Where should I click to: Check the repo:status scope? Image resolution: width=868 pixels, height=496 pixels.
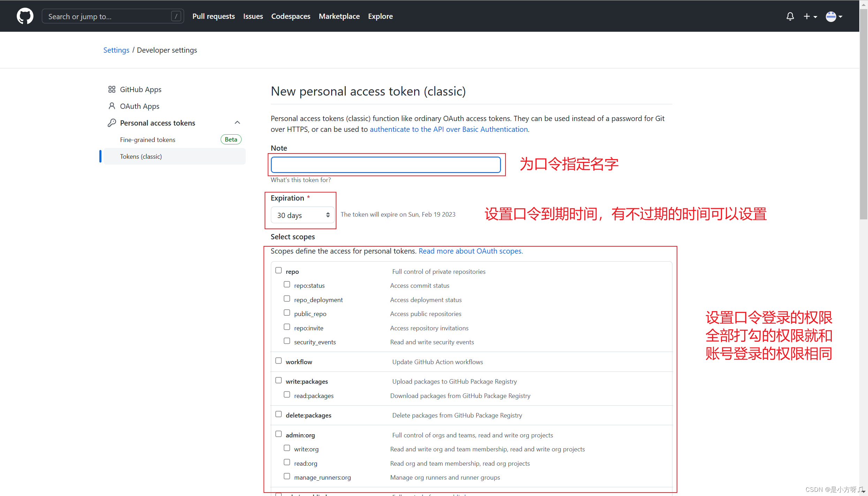287,284
